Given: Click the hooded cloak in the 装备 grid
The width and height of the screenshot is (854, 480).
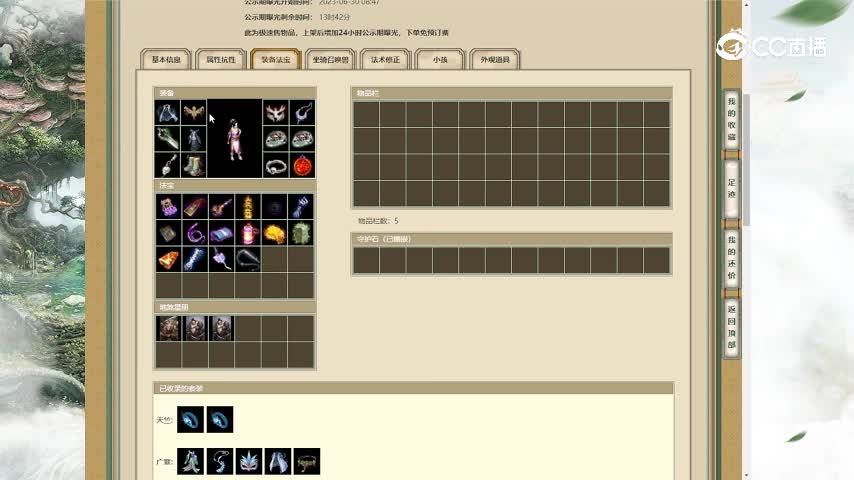Looking at the screenshot, I should pyautogui.click(x=167, y=113).
